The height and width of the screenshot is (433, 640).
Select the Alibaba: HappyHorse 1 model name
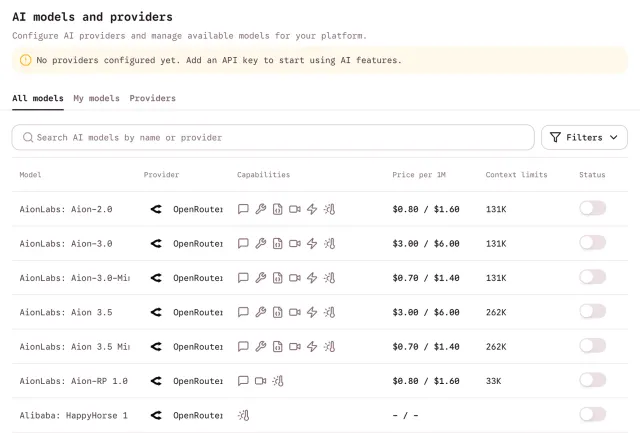tap(73, 415)
